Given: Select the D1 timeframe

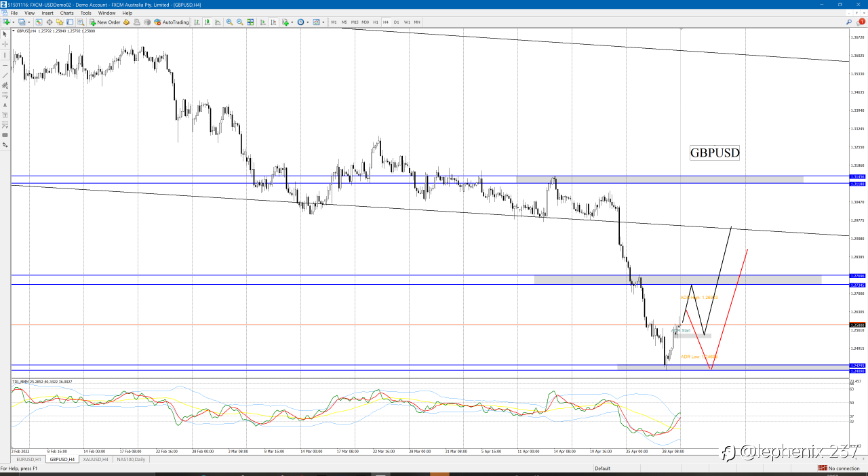Looking at the screenshot, I should [x=397, y=22].
